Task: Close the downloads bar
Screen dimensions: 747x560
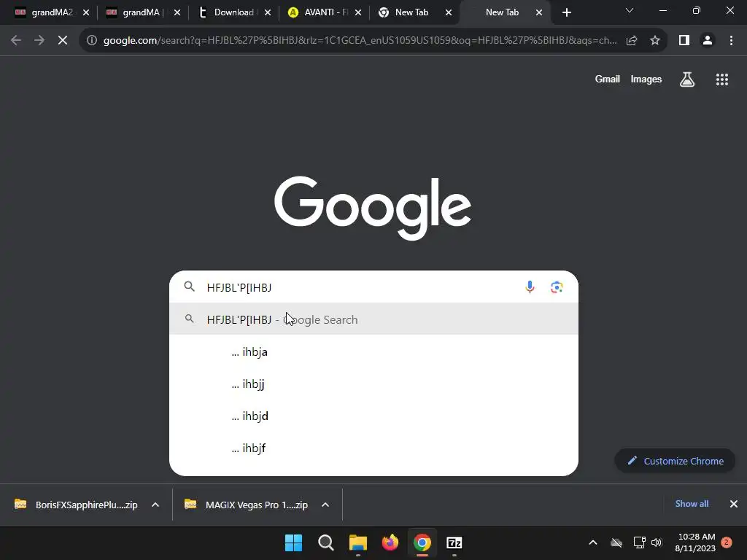Action: 734,504
